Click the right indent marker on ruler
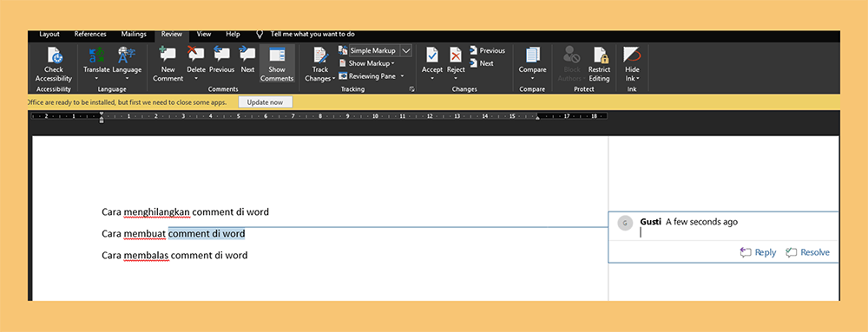The width and height of the screenshot is (868, 332). pos(537,117)
